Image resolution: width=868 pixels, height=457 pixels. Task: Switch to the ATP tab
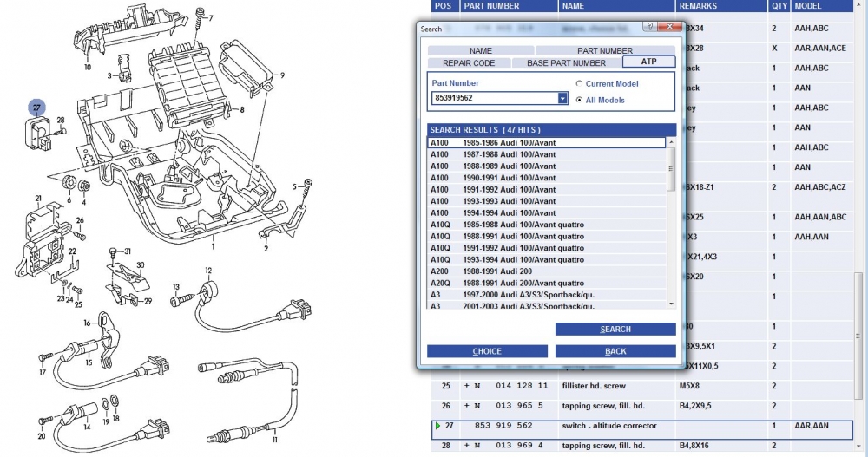tap(648, 62)
